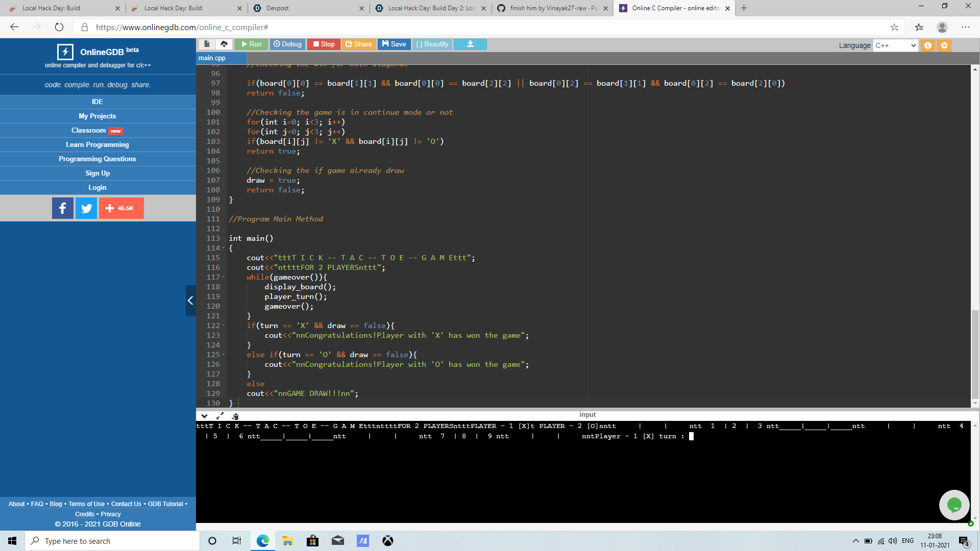The width and height of the screenshot is (980, 551).
Task: Open the Language dropdown showing C++
Action: (895, 45)
